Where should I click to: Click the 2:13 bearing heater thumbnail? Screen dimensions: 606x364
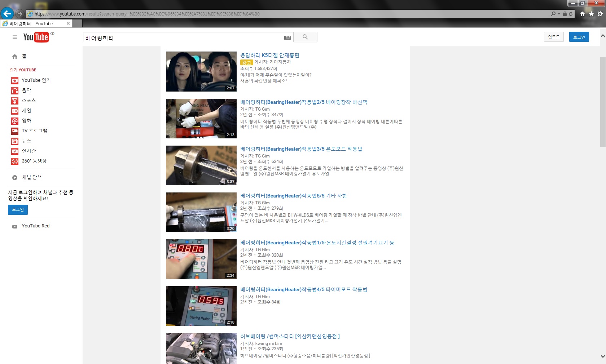[x=201, y=118]
